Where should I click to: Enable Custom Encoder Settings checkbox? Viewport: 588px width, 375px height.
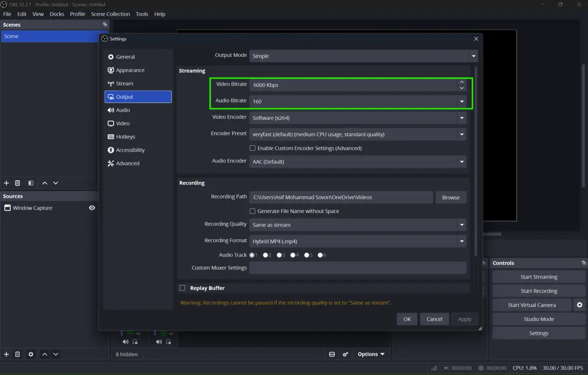252,148
